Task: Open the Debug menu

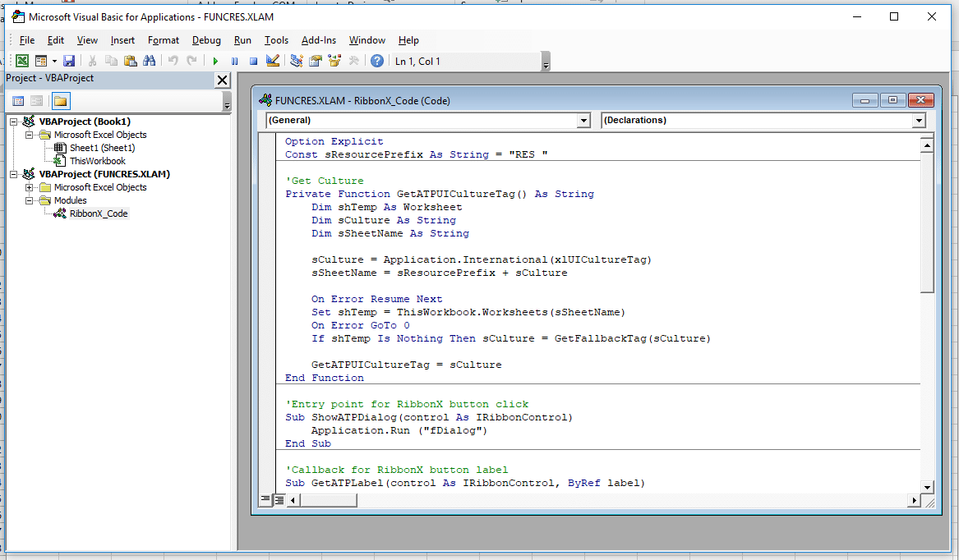Action: point(206,39)
